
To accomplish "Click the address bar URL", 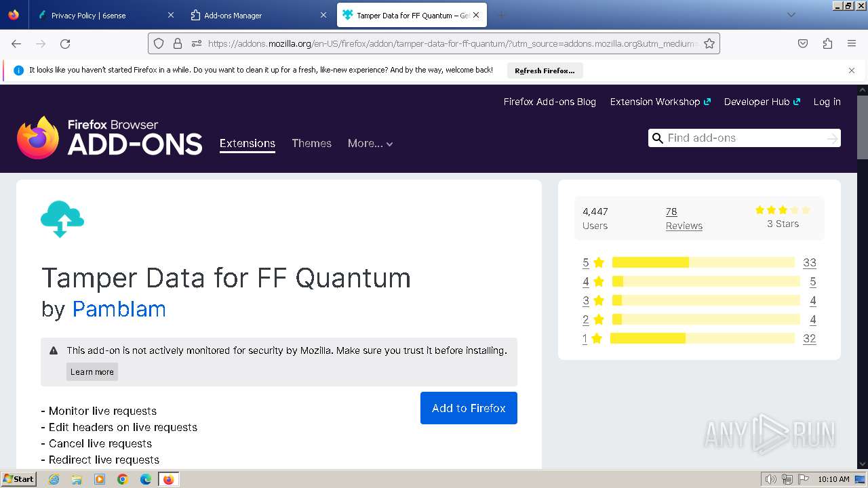I will (x=452, y=43).
